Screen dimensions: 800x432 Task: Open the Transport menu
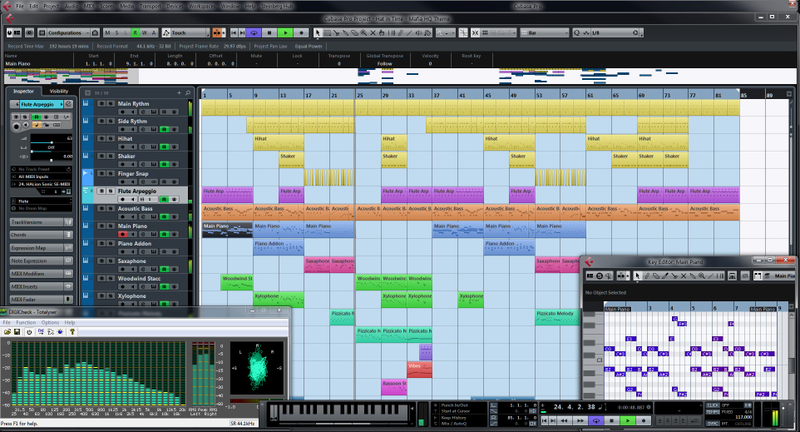(x=151, y=6)
